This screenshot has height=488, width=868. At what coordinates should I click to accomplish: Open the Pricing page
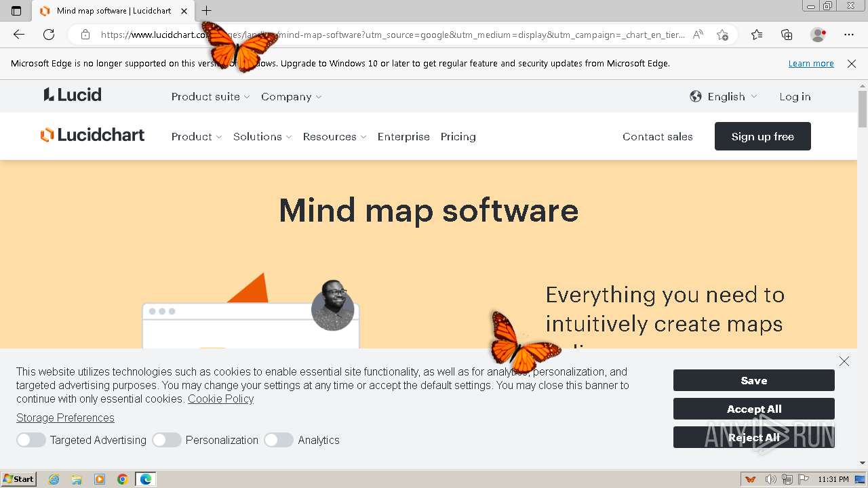pos(458,137)
